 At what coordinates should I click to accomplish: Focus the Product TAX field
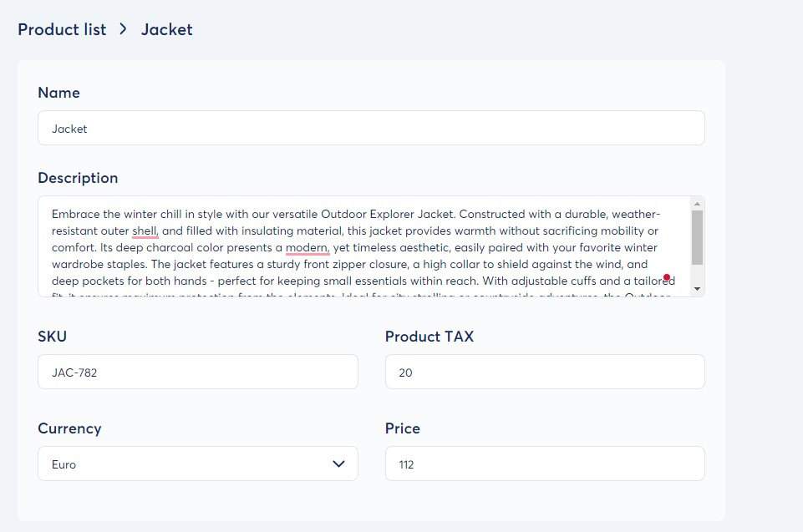coord(545,372)
